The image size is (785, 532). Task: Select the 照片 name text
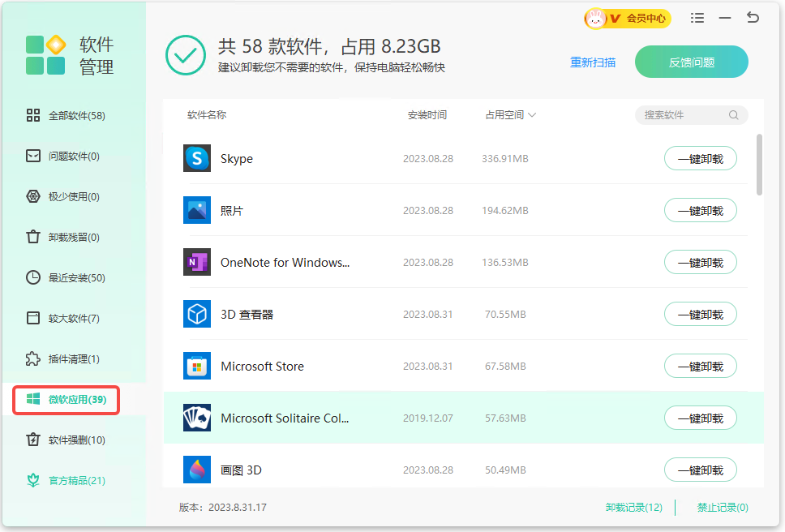point(232,211)
